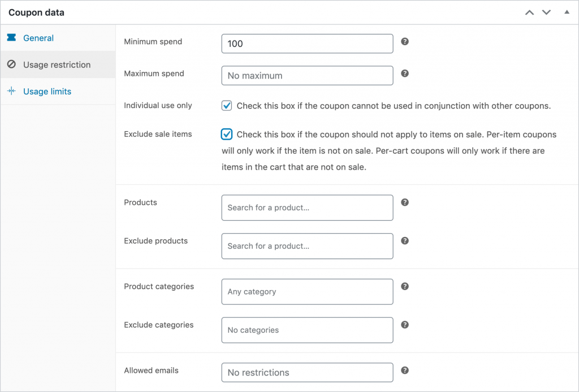The width and height of the screenshot is (579, 392).
Task: Select the Usage restriction tab
Action: pos(58,64)
